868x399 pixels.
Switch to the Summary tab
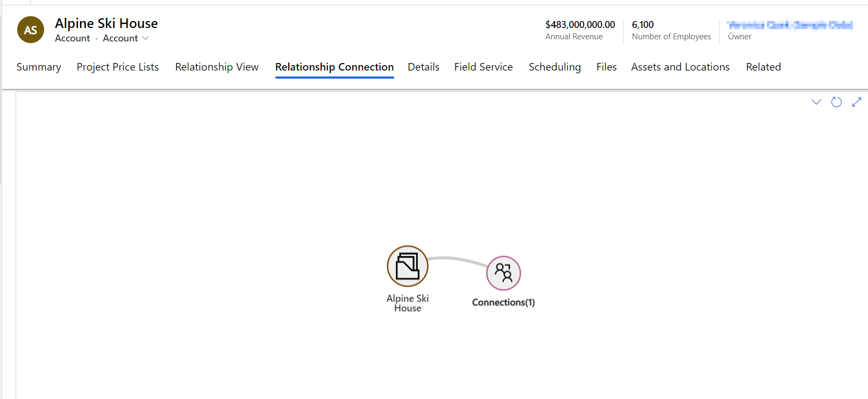pyautogui.click(x=39, y=67)
